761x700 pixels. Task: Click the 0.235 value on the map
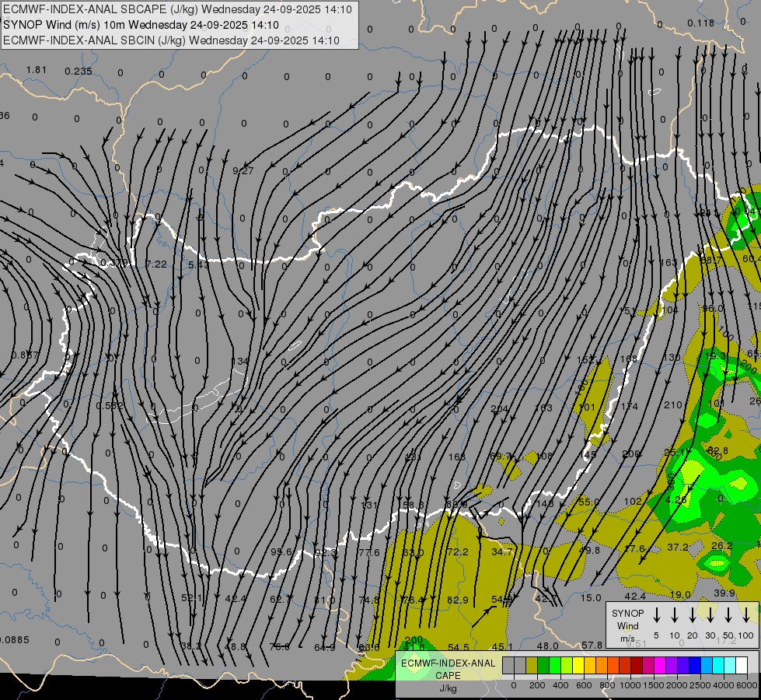79,72
